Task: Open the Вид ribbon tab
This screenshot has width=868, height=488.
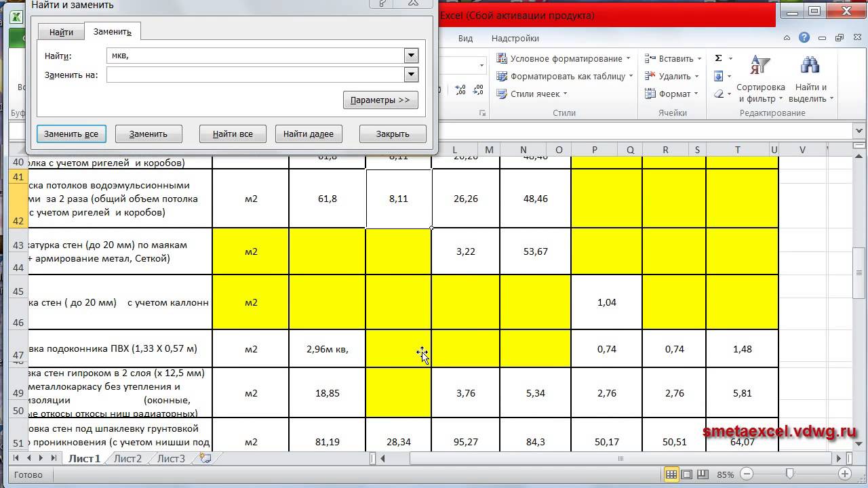Action: pyautogui.click(x=465, y=38)
